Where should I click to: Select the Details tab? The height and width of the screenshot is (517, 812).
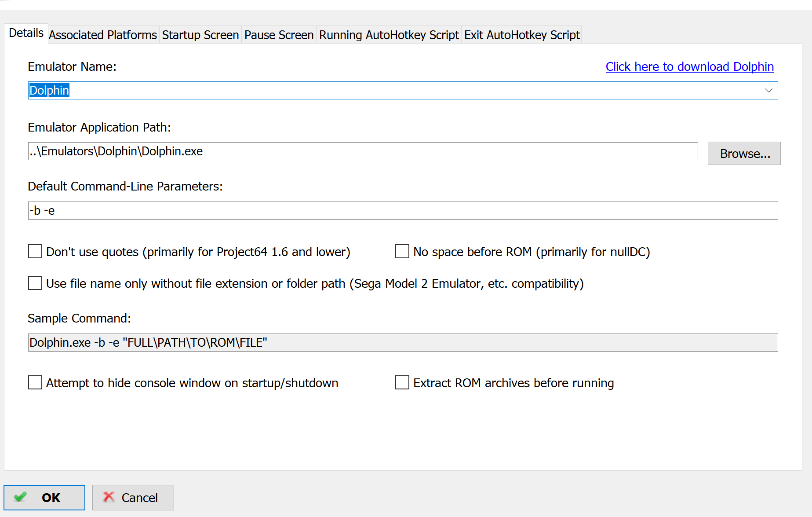26,33
